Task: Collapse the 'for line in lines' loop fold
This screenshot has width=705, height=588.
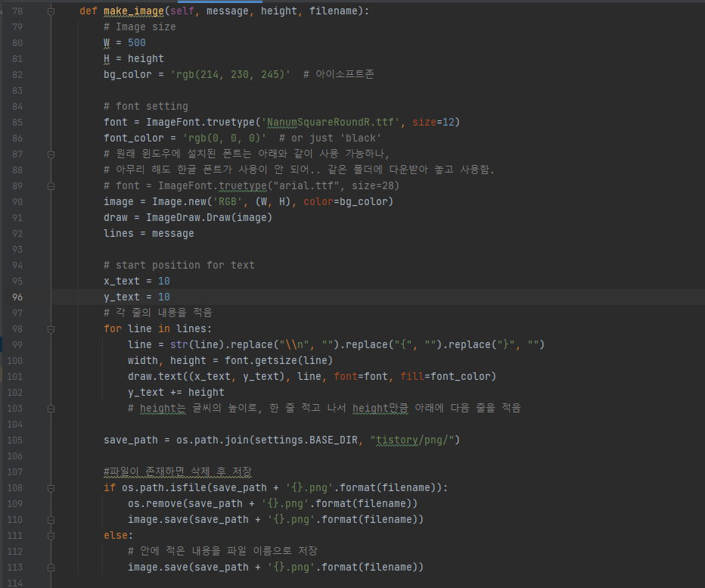Action: tap(51, 329)
